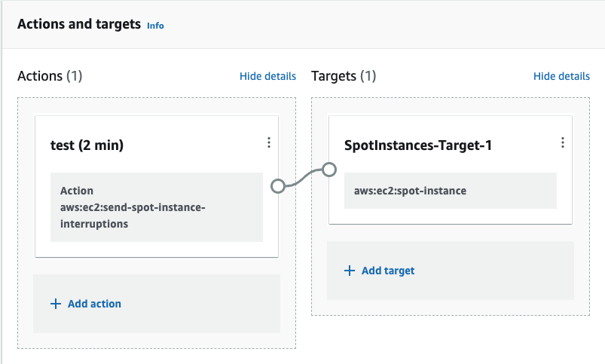Hide details for the Actions column

(267, 76)
